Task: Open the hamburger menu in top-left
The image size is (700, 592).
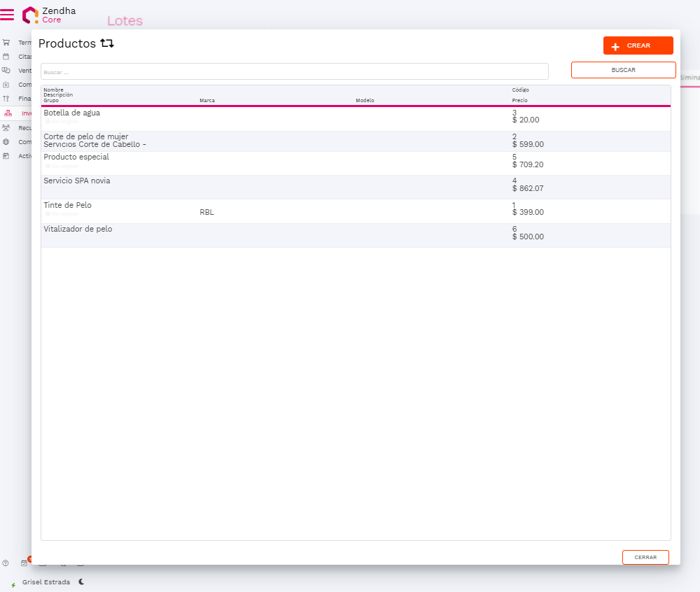Action: click(x=7, y=14)
